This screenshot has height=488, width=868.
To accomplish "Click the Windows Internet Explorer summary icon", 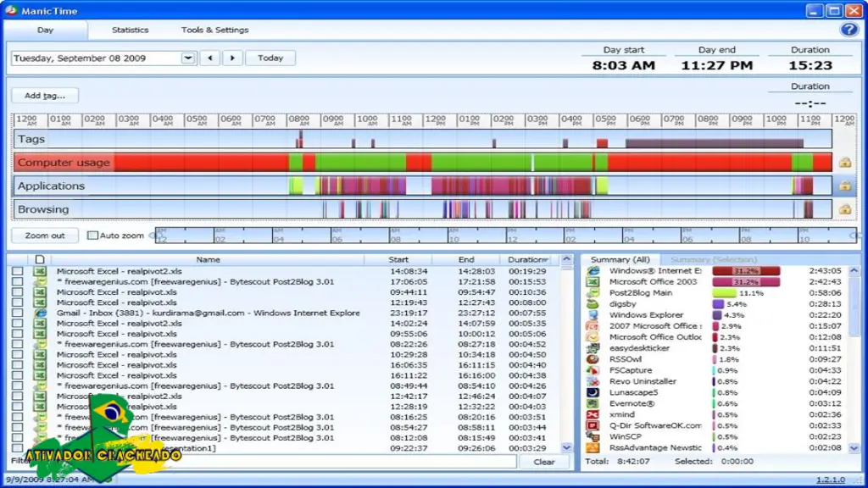I will (x=593, y=270).
